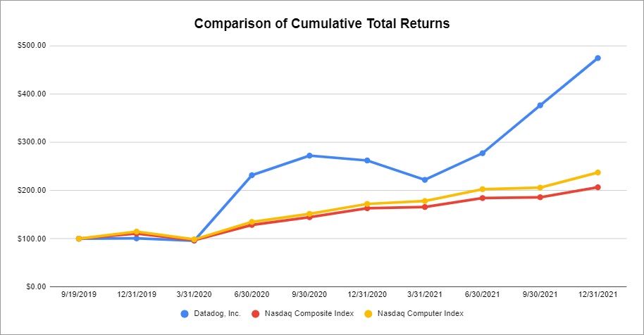Click the $0.00 y-axis label
This screenshot has width=644, height=335.
click(x=36, y=287)
